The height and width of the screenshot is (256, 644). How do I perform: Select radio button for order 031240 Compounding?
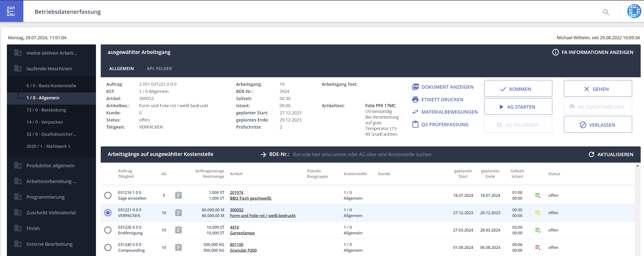click(x=108, y=247)
